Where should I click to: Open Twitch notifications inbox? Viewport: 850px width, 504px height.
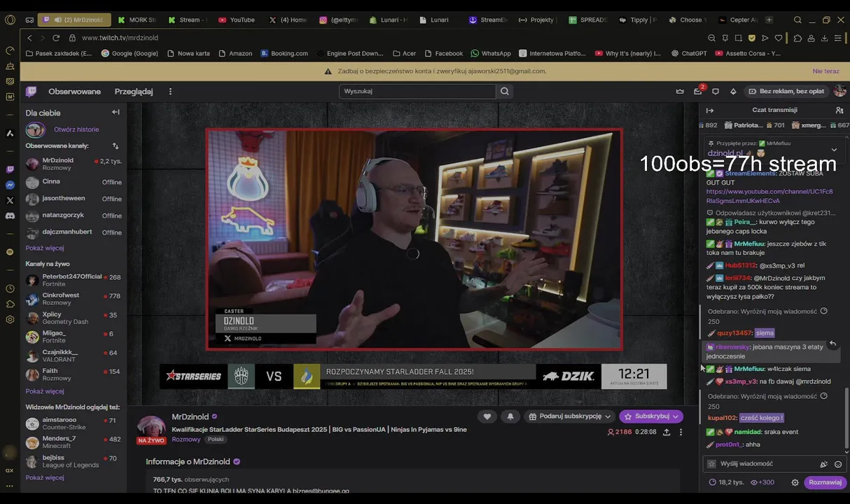click(x=698, y=91)
